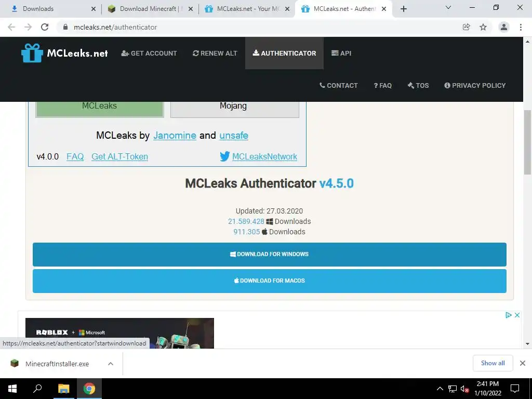532x399 pixels.
Task: Bookmark this page with the star
Action: click(x=483, y=27)
